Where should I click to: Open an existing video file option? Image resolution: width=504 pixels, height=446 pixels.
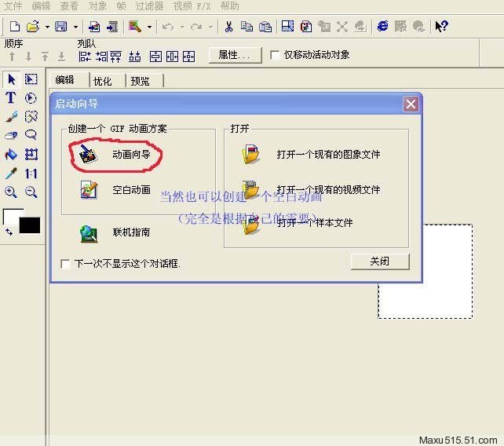[311, 190]
